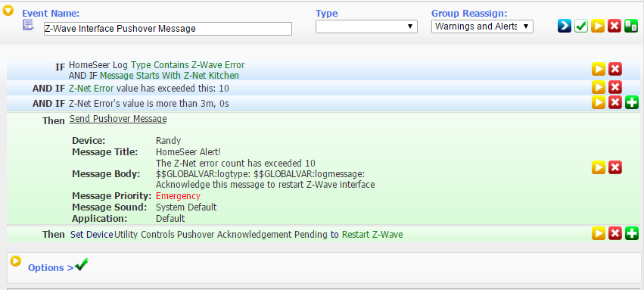Collapse the event with the top-left yellow arrow
This screenshot has width=644, height=290.
(x=8, y=11)
